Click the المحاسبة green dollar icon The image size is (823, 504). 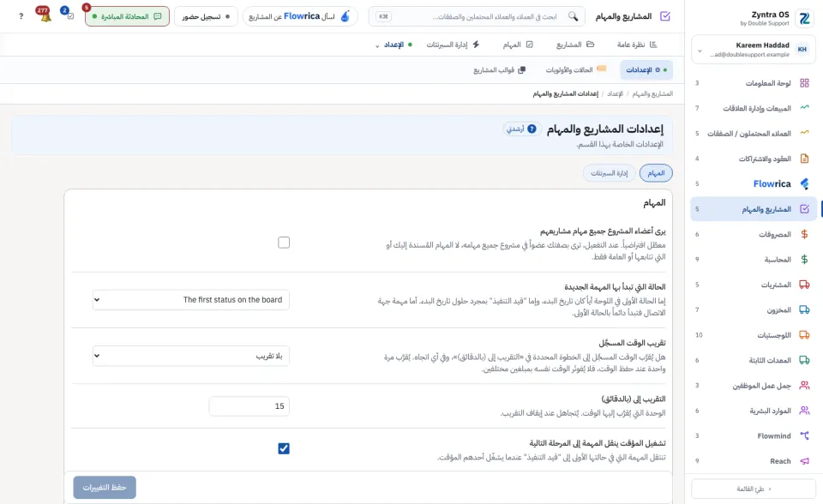tap(804, 260)
